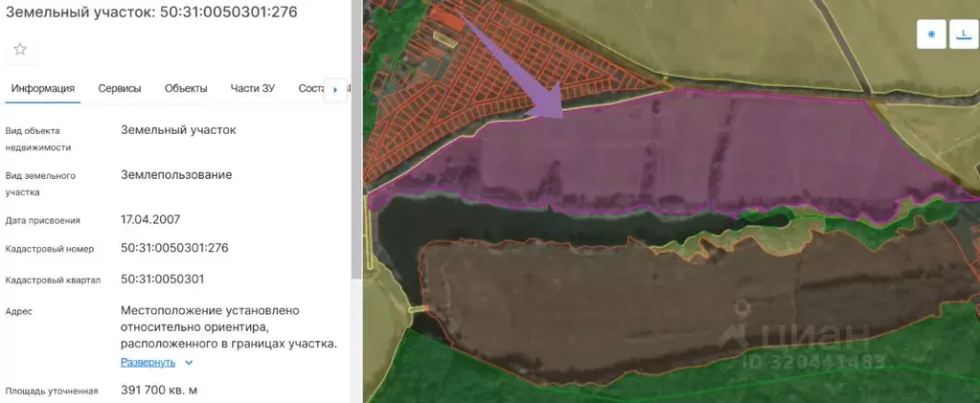The width and height of the screenshot is (980, 403).
Task: Click the area value 391 700 кв. м
Action: pyautogui.click(x=159, y=391)
